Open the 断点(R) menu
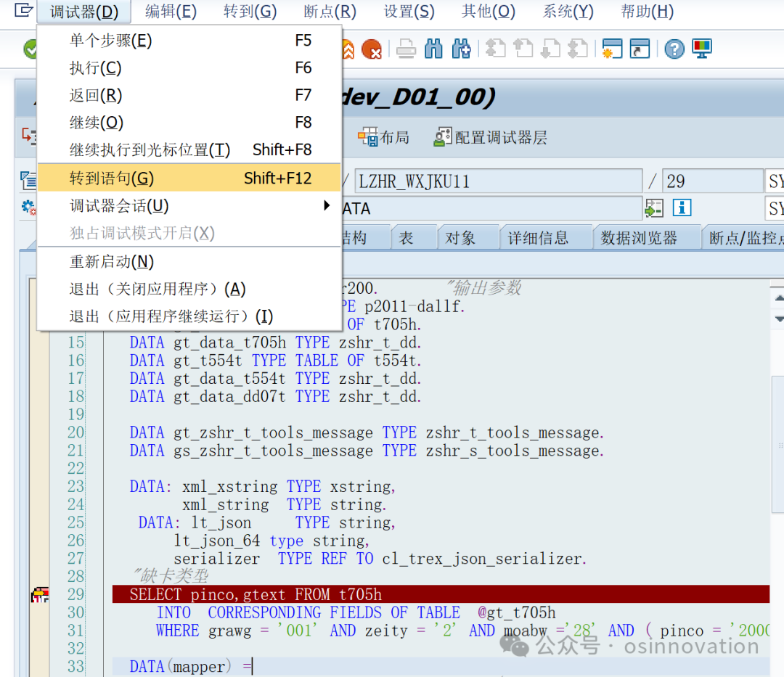 [x=329, y=11]
